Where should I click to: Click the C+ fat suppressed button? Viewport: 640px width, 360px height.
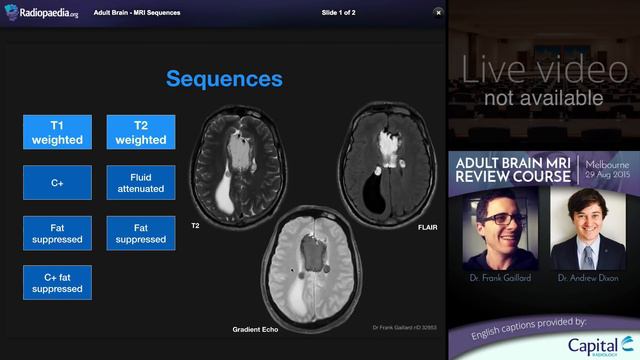(x=58, y=282)
